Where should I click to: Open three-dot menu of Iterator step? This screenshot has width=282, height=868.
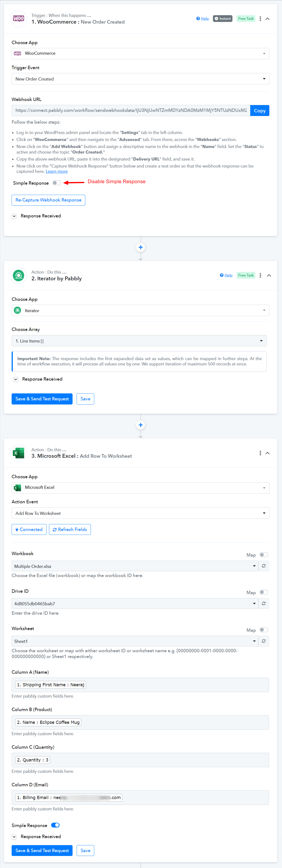coord(260,276)
